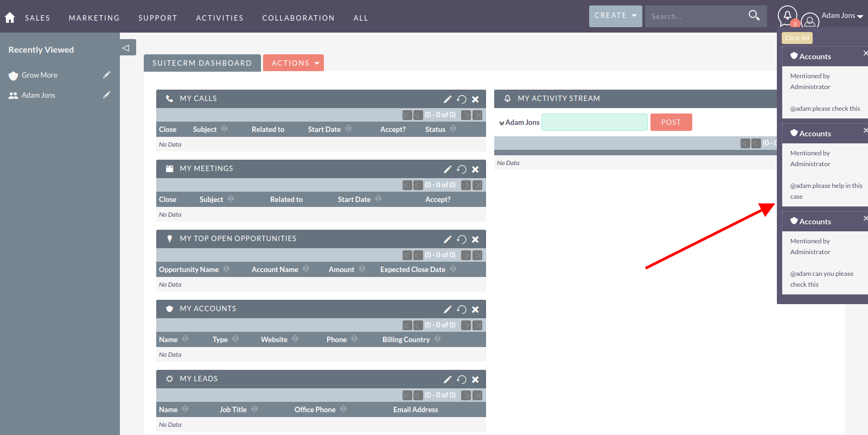Select the SUITECRM DASHBOARD tab
This screenshot has height=435, width=868.
click(202, 63)
